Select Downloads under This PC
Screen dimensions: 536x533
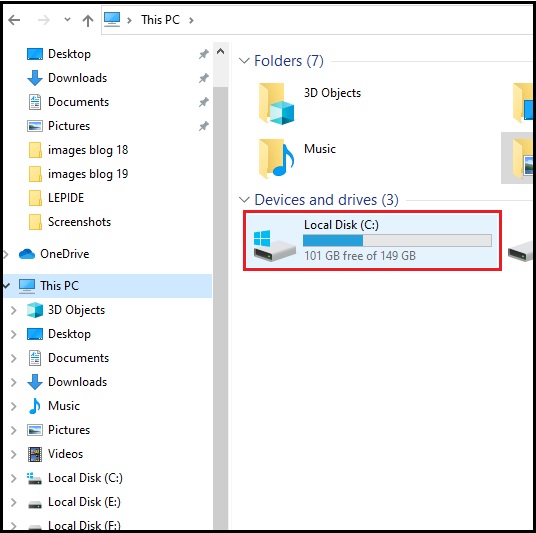click(x=67, y=382)
